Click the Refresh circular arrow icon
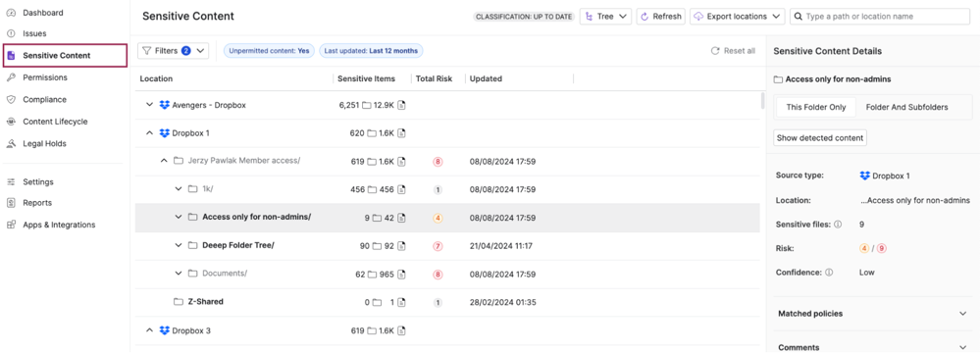This screenshot has height=353, width=980. click(x=645, y=17)
